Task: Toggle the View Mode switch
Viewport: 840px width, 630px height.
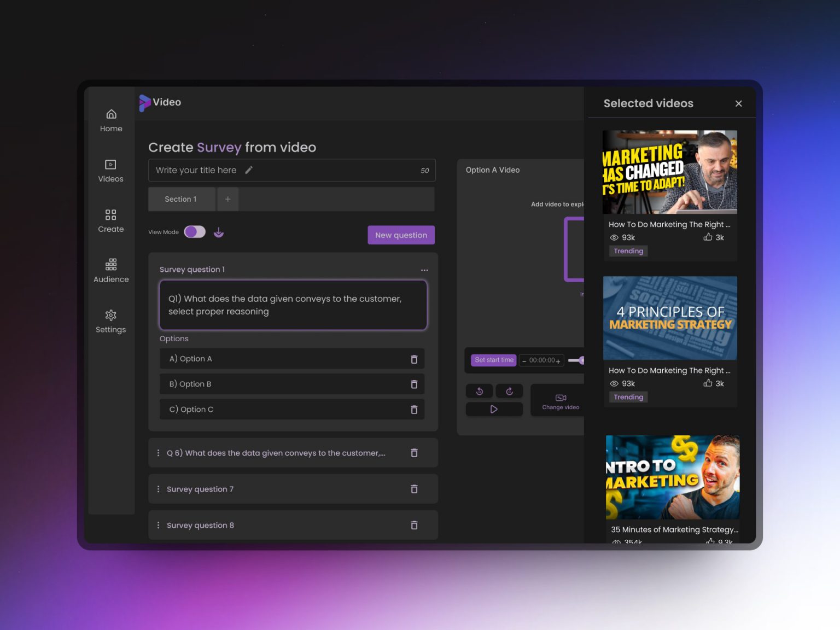Action: (194, 232)
